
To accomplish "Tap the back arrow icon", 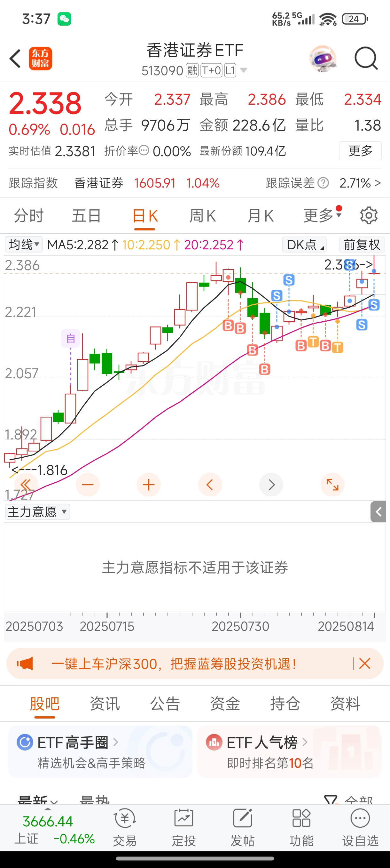I will (x=15, y=59).
